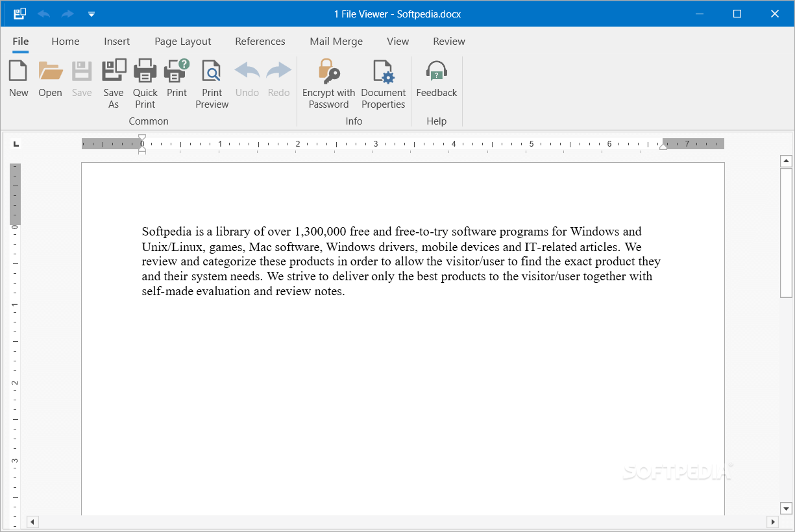This screenshot has width=795, height=532.
Task: Switch to the View tab
Action: pos(398,42)
